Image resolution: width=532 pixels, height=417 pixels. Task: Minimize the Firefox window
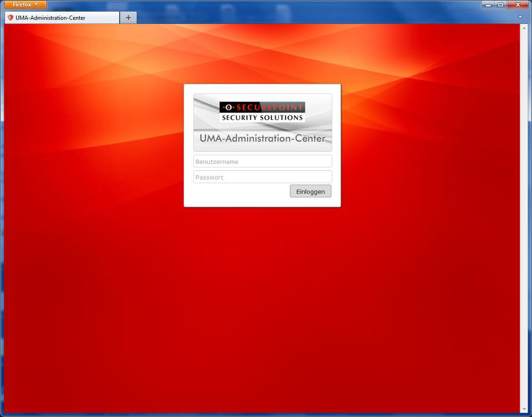tap(488, 5)
